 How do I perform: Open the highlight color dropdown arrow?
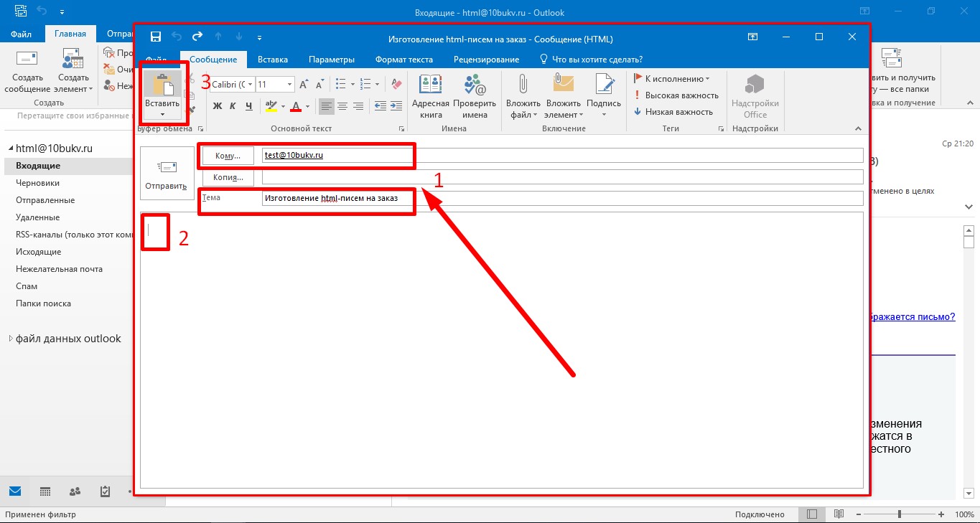[x=283, y=106]
